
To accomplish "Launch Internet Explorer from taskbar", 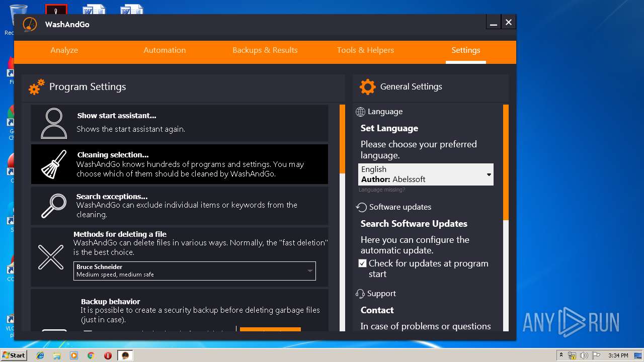I will 40,355.
